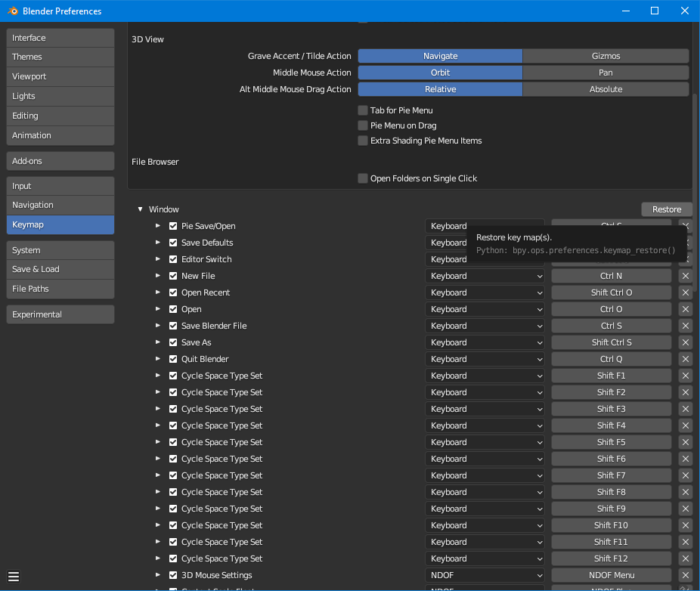Remove the Shift F11 keymap entry
Screen dimensions: 700x591
click(686, 541)
